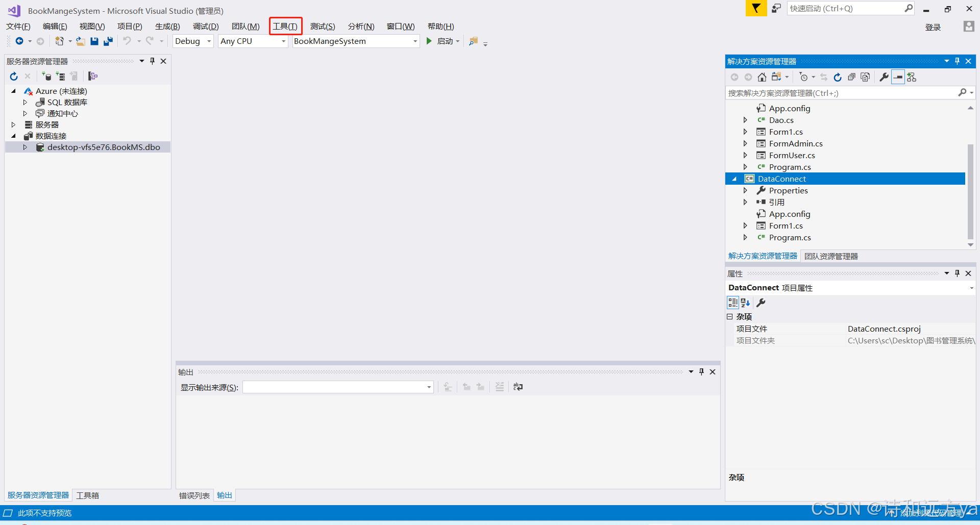Click the Find in Files toolbar icon

[473, 41]
